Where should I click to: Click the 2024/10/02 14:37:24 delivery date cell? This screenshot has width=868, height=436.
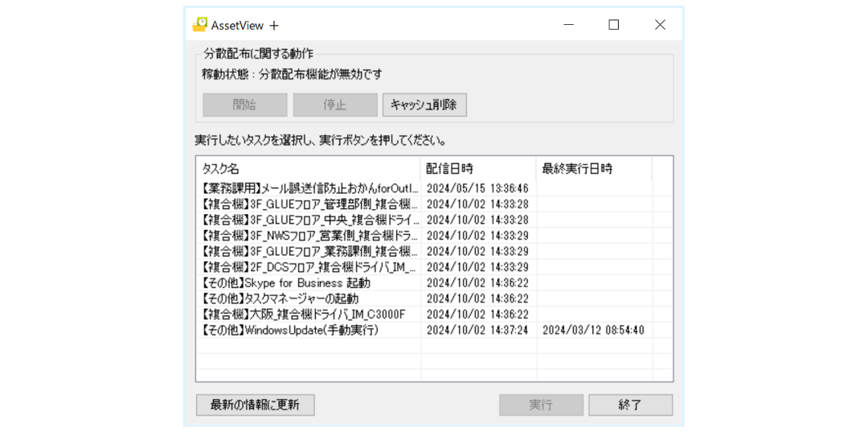tap(477, 330)
